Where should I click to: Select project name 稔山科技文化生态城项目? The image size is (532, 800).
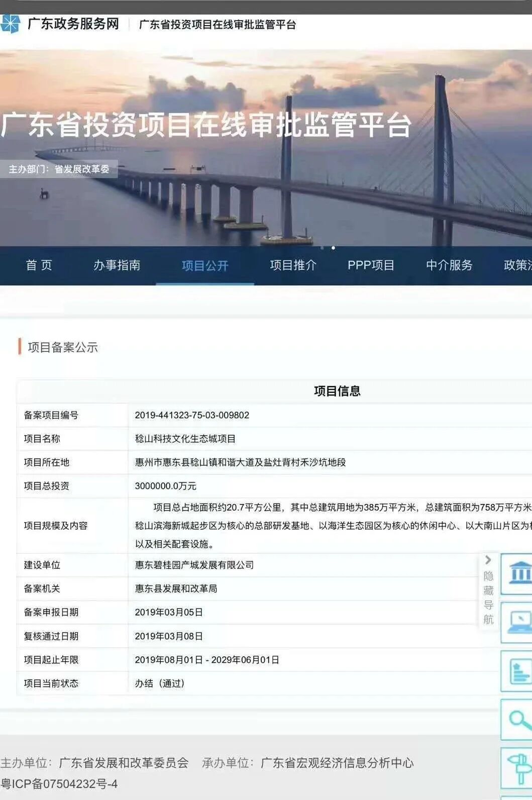coord(185,439)
